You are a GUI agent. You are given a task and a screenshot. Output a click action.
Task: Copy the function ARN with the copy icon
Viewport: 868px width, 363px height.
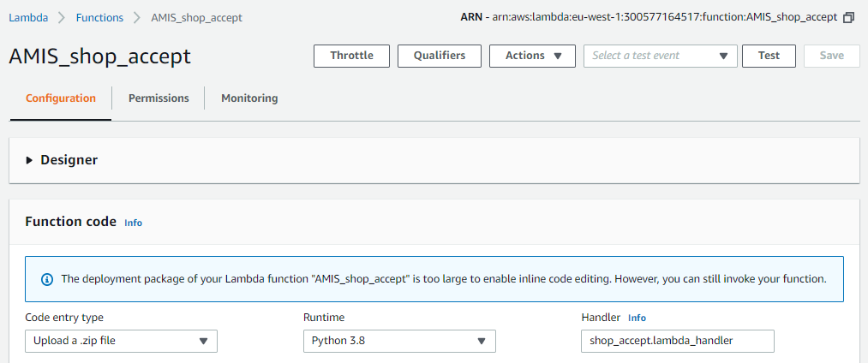click(x=849, y=18)
